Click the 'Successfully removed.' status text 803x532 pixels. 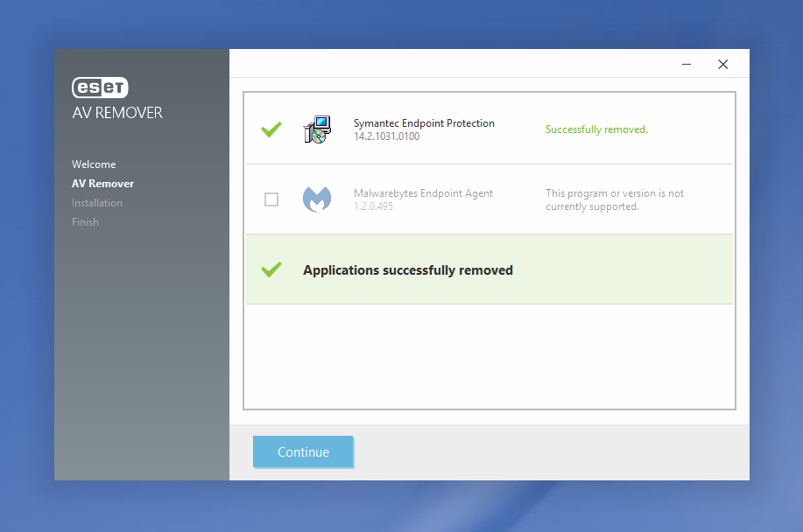[596, 129]
